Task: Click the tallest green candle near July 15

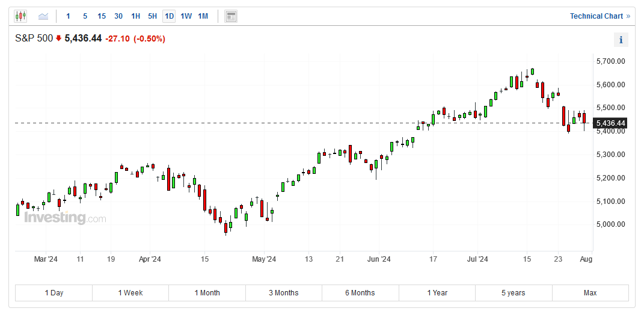Action: [511, 82]
